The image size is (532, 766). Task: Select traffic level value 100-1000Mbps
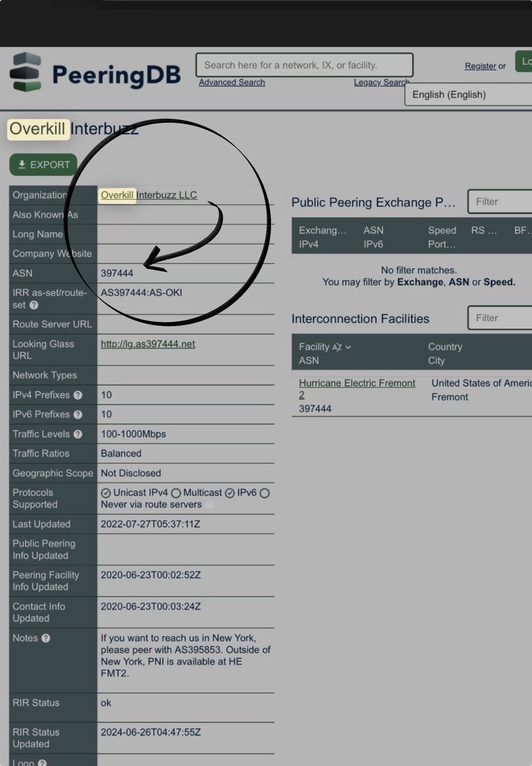coord(133,434)
